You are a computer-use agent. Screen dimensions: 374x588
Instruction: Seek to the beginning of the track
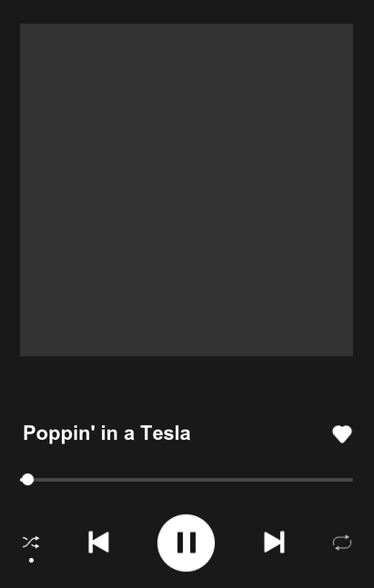[21, 480]
